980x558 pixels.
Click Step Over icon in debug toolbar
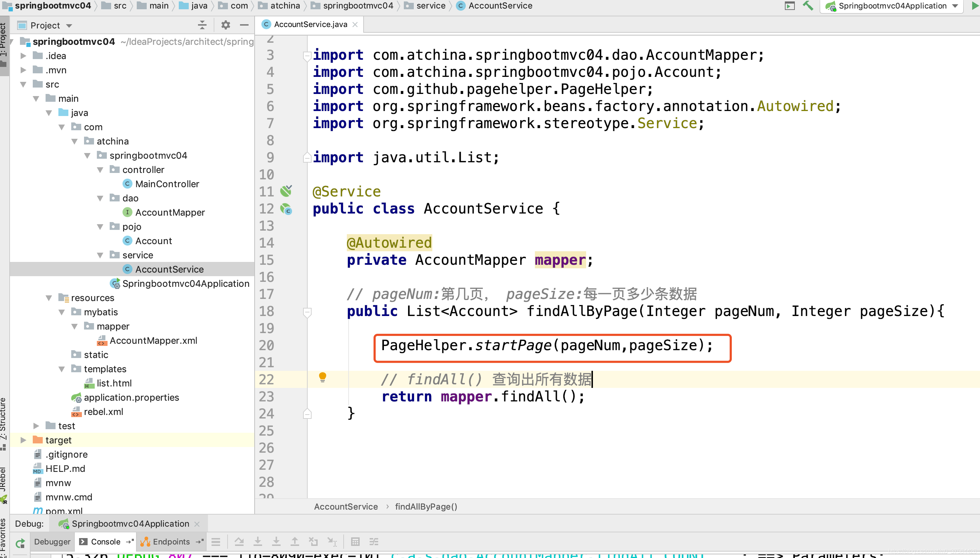coord(239,542)
